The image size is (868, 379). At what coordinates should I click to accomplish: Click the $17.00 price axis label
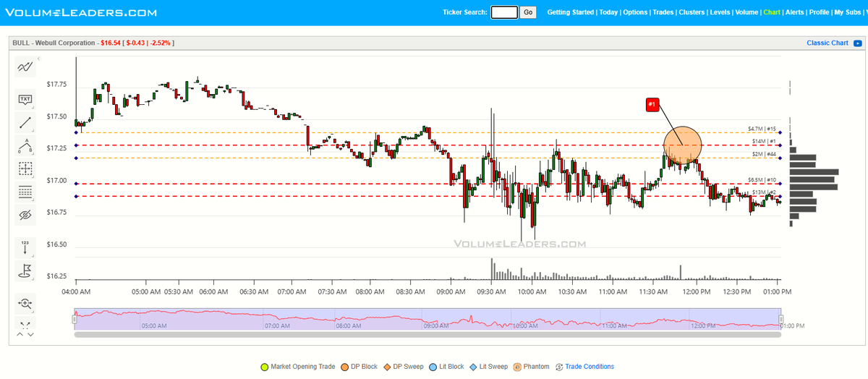click(56, 181)
